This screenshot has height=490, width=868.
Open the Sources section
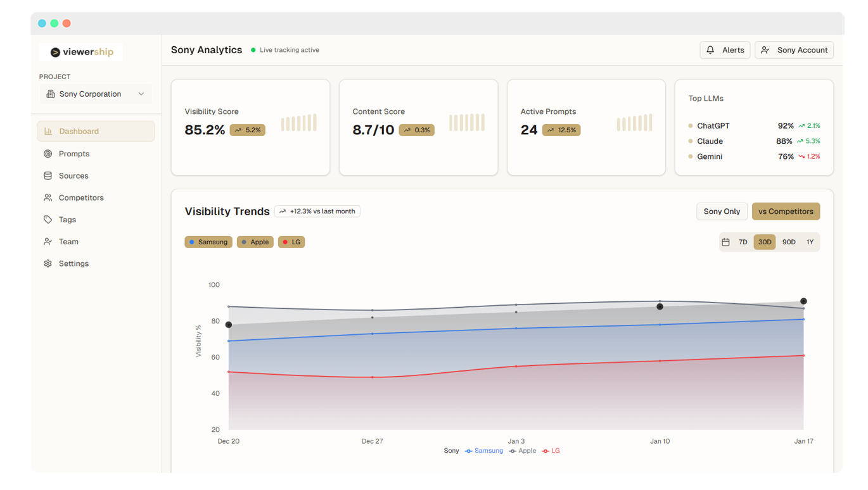(96, 176)
